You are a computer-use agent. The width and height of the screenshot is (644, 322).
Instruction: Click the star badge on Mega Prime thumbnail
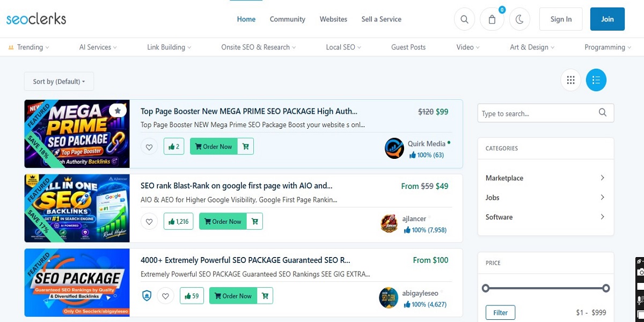(118, 111)
